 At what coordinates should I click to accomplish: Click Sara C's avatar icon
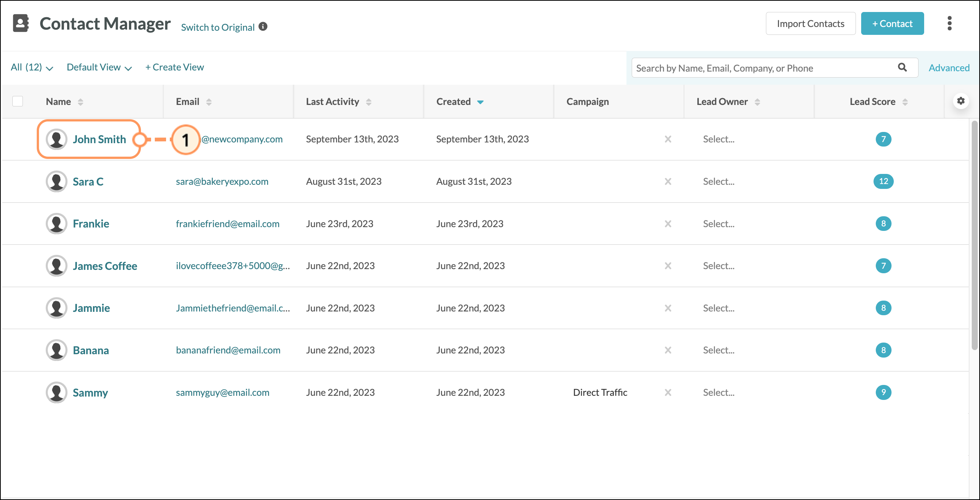(x=57, y=181)
